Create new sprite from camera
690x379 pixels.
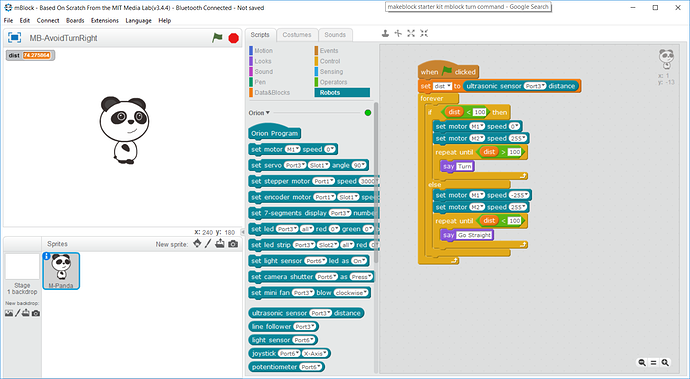(x=233, y=243)
